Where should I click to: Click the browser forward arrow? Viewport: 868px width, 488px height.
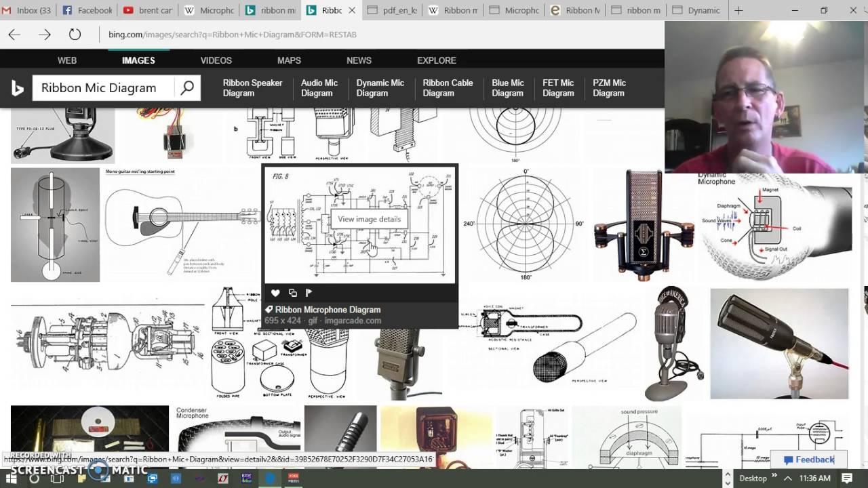[45, 35]
